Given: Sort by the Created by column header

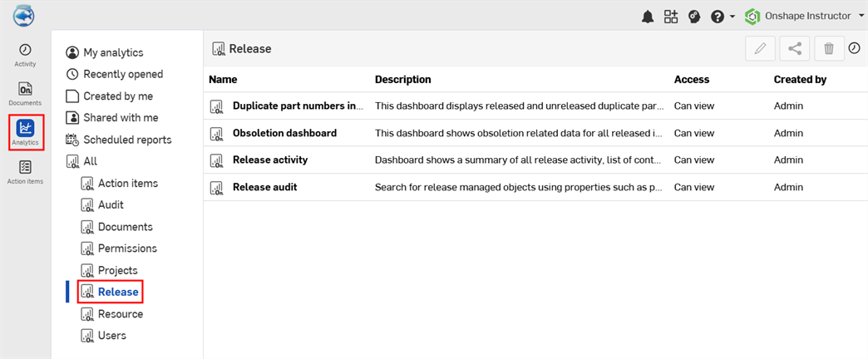Looking at the screenshot, I should (x=800, y=80).
